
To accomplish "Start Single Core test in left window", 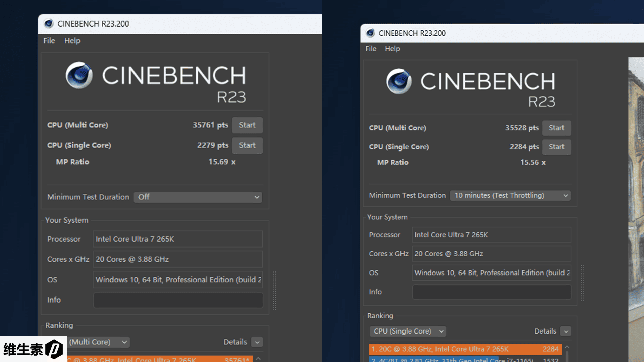I will click(x=247, y=145).
